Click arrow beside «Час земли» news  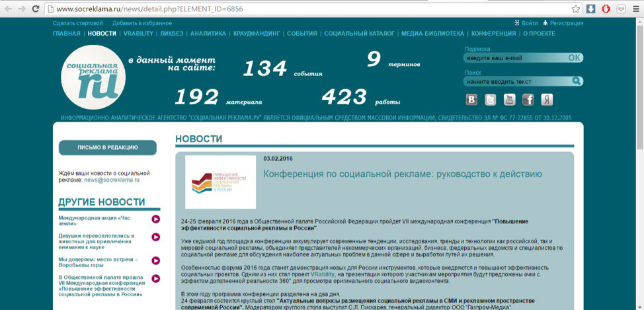pyautogui.click(x=155, y=219)
